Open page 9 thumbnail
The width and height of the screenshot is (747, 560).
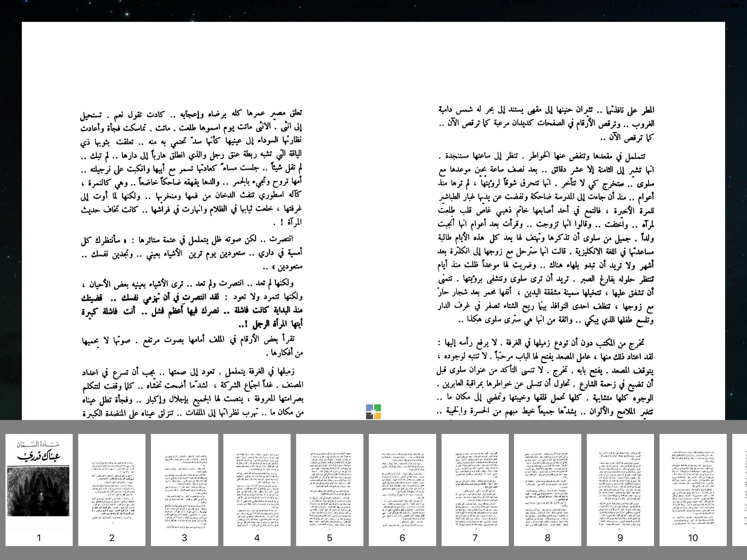pos(620,490)
